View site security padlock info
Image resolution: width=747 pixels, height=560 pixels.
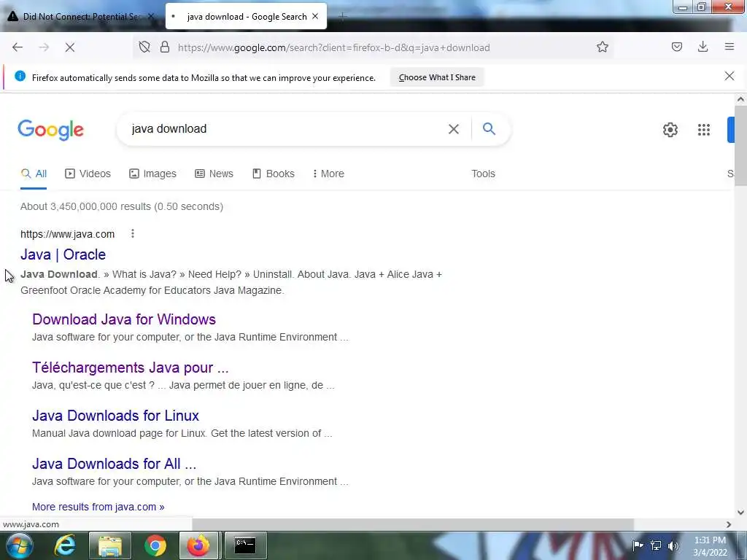tap(165, 47)
